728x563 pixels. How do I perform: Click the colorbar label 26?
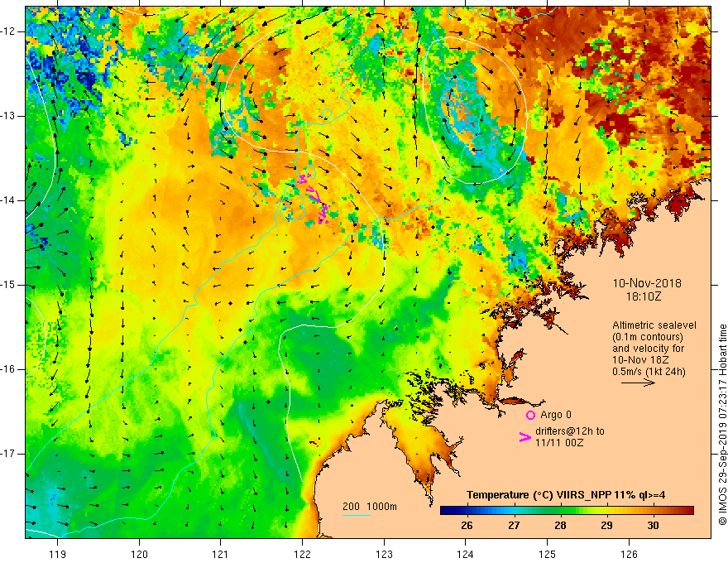point(467,526)
